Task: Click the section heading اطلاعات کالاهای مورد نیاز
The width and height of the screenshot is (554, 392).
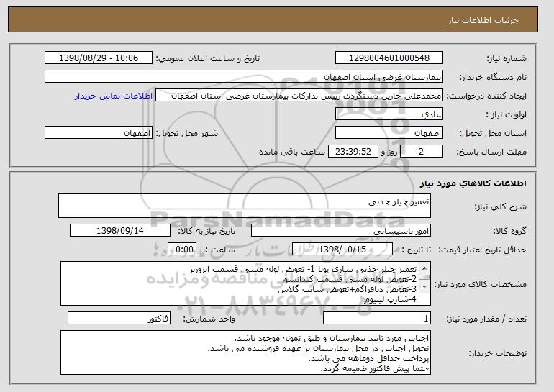Action: click(x=473, y=183)
